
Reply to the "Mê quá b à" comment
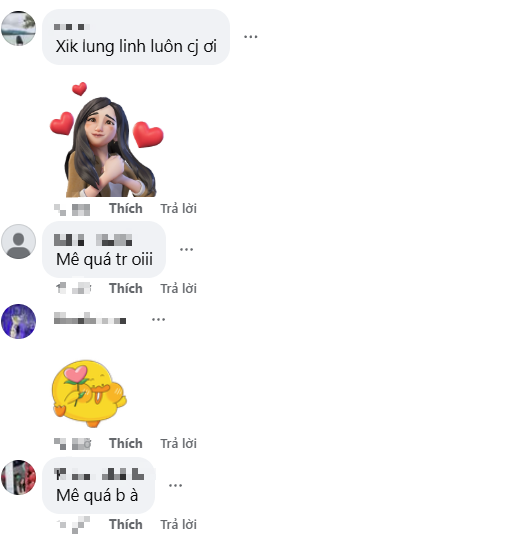pos(178,524)
